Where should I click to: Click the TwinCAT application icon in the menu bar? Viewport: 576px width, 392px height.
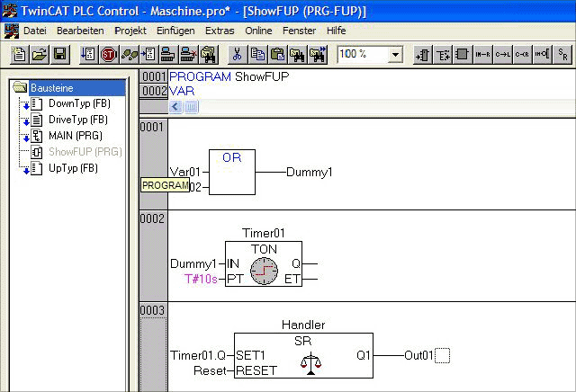pyautogui.click(x=12, y=31)
